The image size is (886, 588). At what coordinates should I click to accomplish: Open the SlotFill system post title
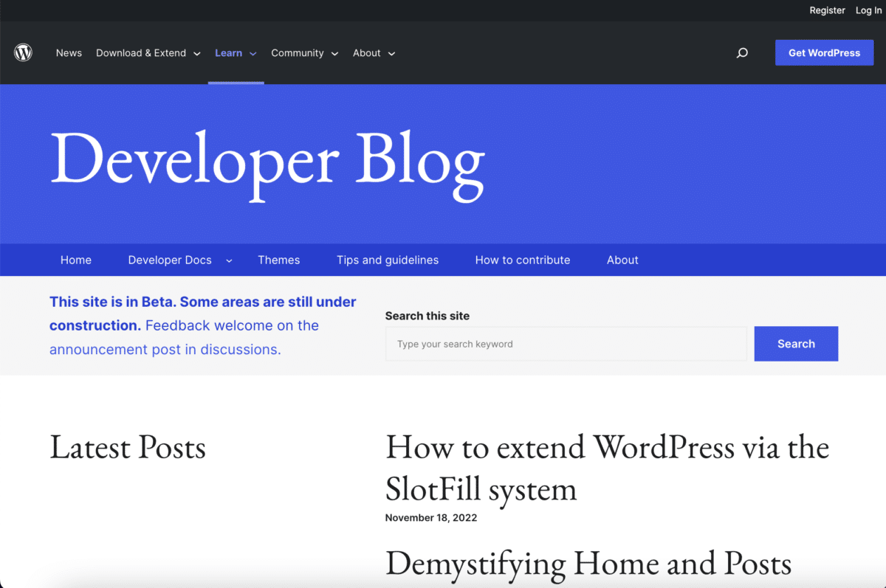click(607, 468)
